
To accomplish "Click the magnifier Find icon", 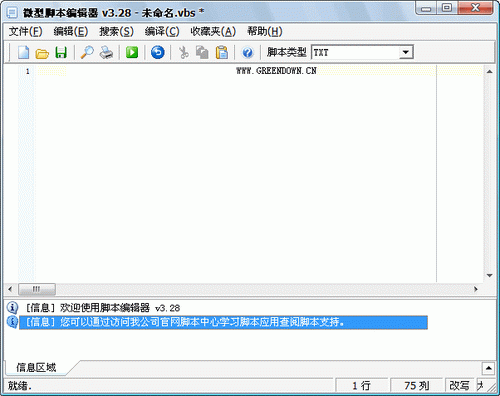I will (87, 52).
